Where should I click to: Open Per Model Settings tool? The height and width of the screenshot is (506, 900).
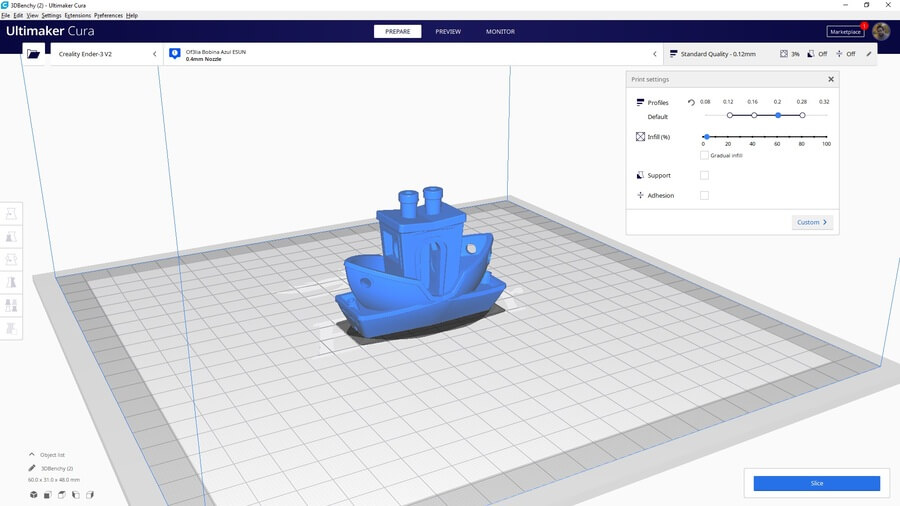(x=11, y=305)
